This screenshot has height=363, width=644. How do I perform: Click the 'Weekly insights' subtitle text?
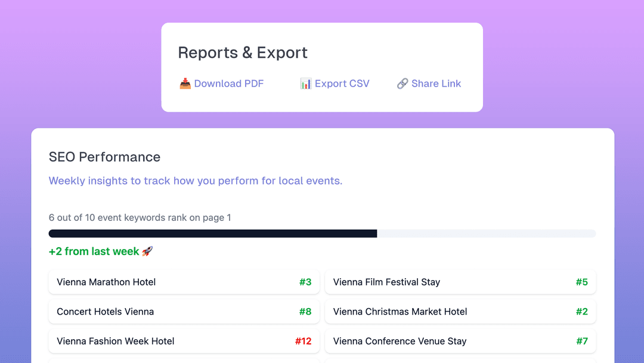coord(196,180)
